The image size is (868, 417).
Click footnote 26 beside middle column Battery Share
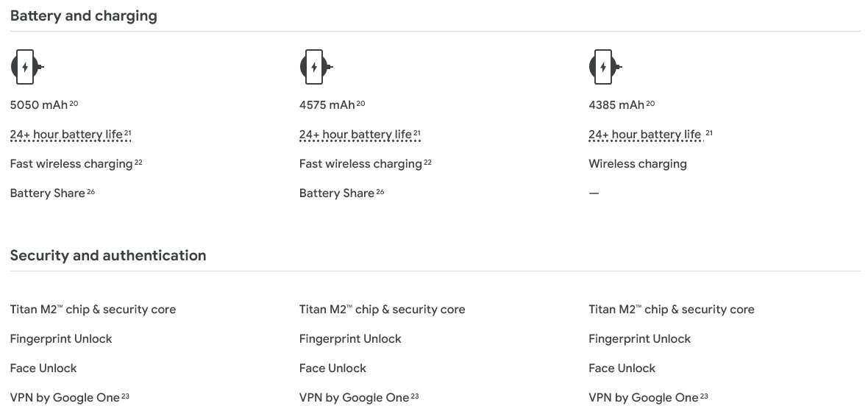point(380,192)
